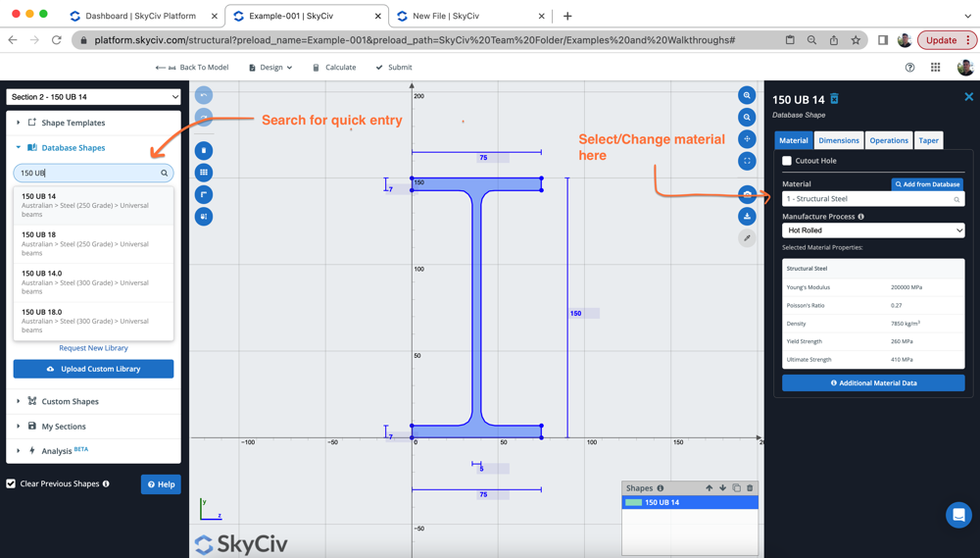This screenshot has height=558, width=980.
Task: Click Add from Database button
Action: (927, 184)
